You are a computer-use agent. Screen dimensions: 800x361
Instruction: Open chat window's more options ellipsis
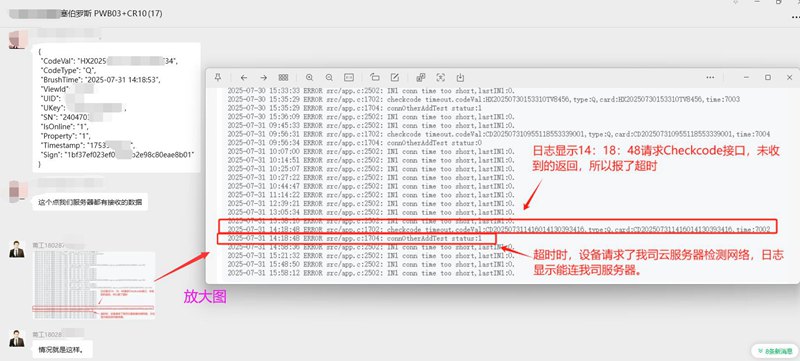coord(795,17)
